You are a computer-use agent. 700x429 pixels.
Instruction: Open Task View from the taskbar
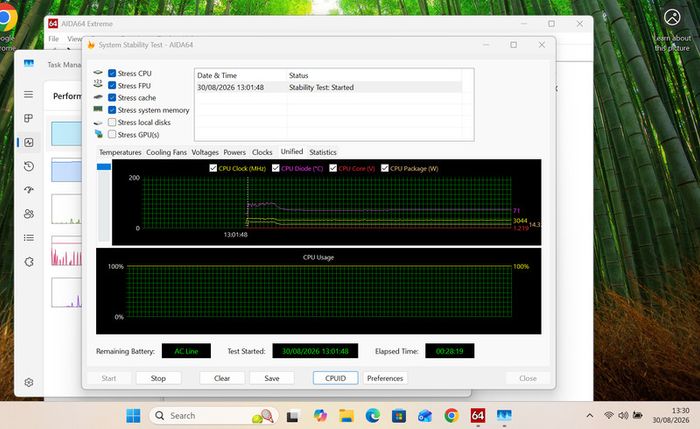292,416
